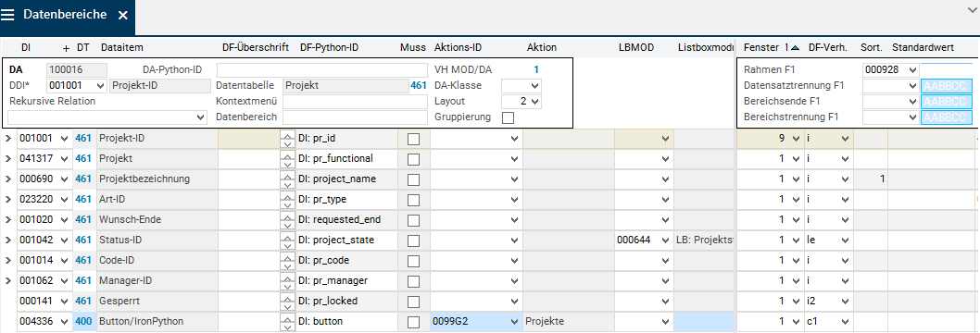Open the Aktions-ID dropdown showing 0099G2
This screenshot has height=333, width=980.
click(x=475, y=322)
